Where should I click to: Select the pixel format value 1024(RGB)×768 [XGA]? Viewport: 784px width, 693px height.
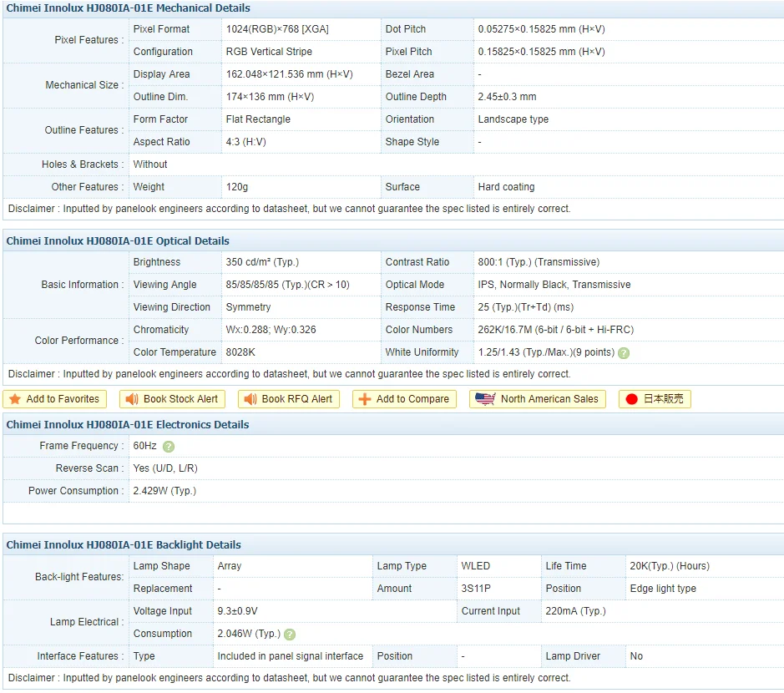click(277, 29)
